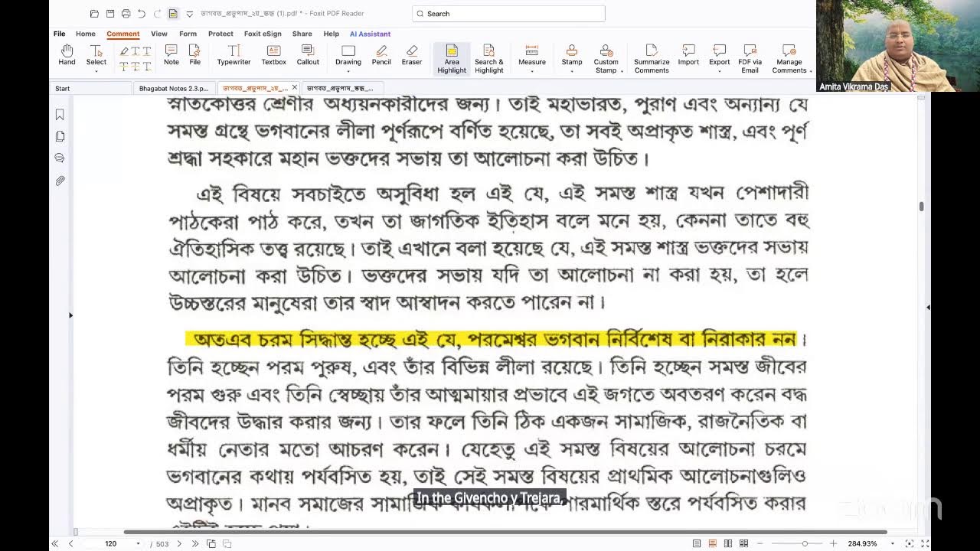Undo the last action

(x=142, y=14)
